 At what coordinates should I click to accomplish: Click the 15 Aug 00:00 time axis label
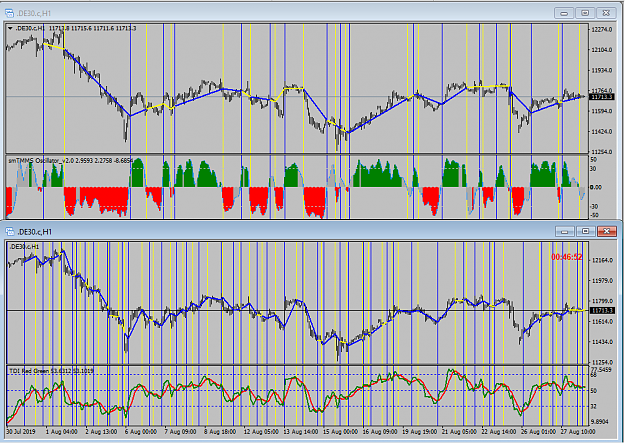(341, 432)
